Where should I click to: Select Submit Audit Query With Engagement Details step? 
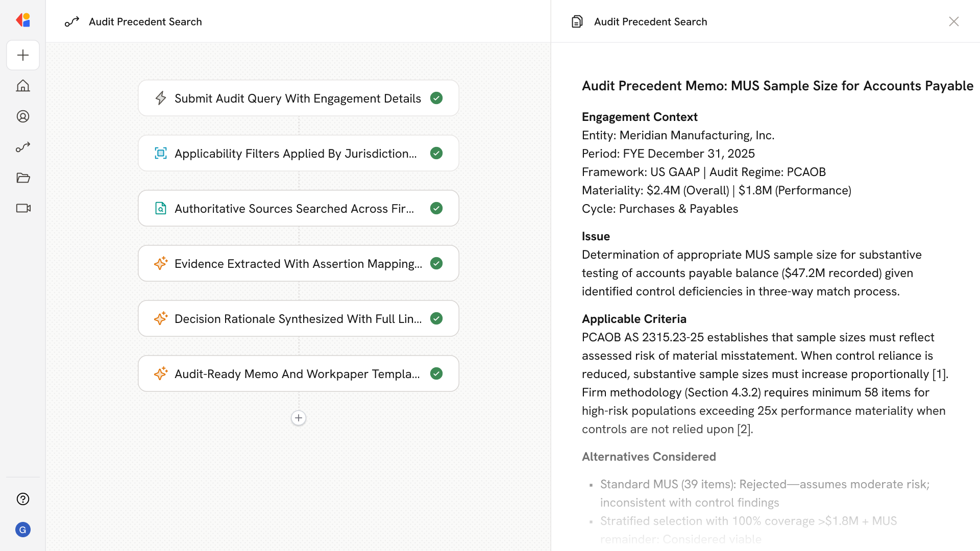click(298, 98)
